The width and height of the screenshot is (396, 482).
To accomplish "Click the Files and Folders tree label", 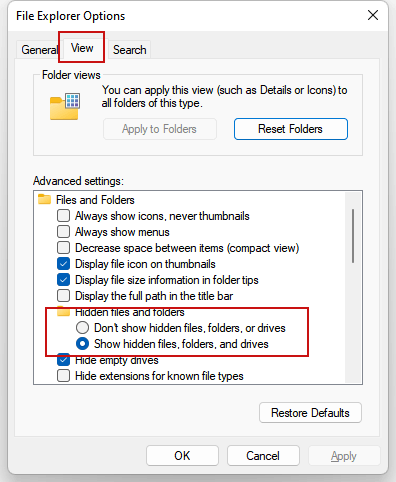I will [x=95, y=200].
